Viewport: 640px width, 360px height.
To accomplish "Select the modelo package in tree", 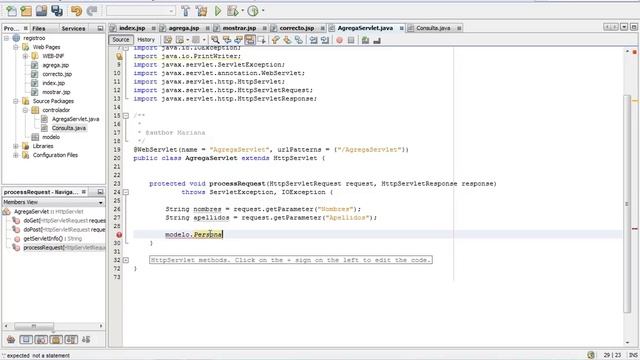I will tap(51, 137).
